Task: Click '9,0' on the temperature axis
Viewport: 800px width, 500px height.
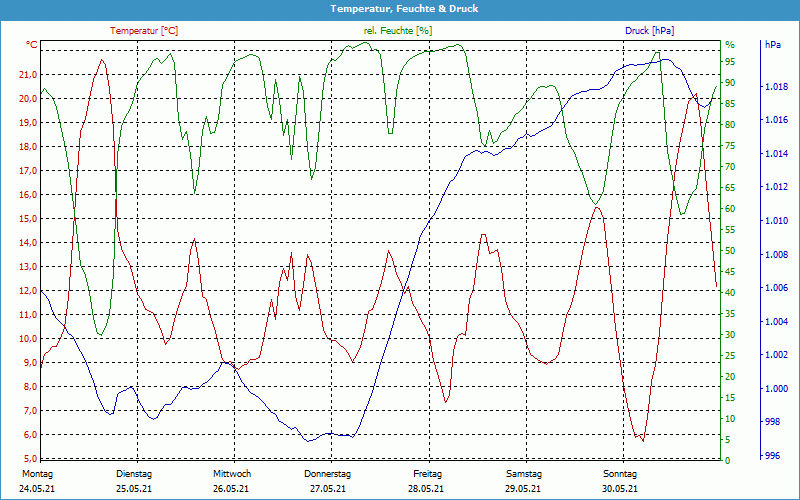Action: [x=30, y=363]
